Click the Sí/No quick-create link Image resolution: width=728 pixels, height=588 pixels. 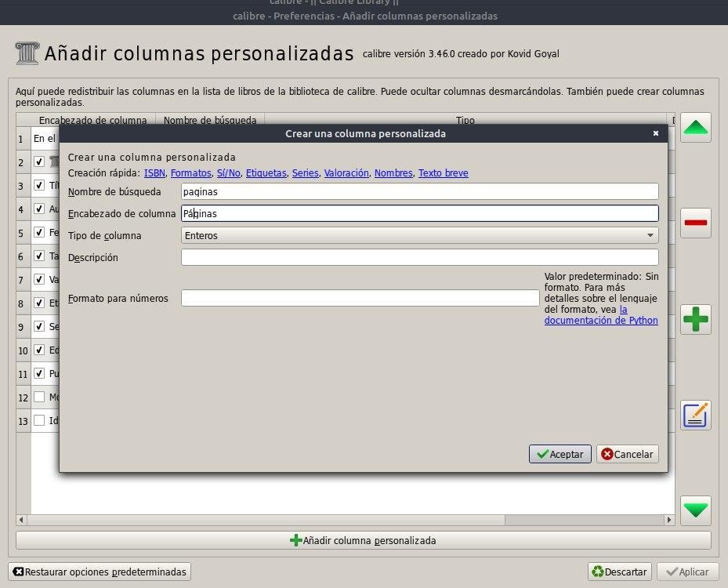click(228, 172)
